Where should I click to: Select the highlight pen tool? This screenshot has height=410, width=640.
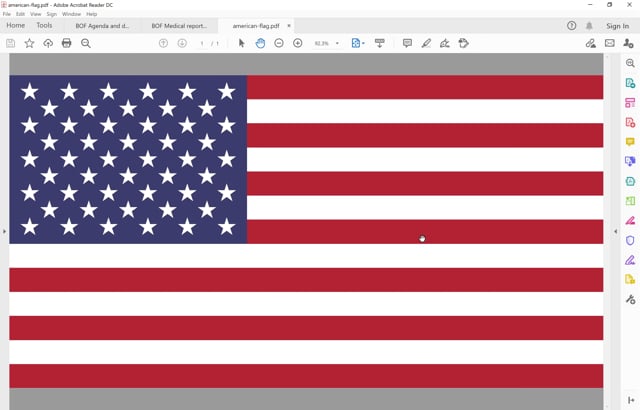click(x=426, y=43)
